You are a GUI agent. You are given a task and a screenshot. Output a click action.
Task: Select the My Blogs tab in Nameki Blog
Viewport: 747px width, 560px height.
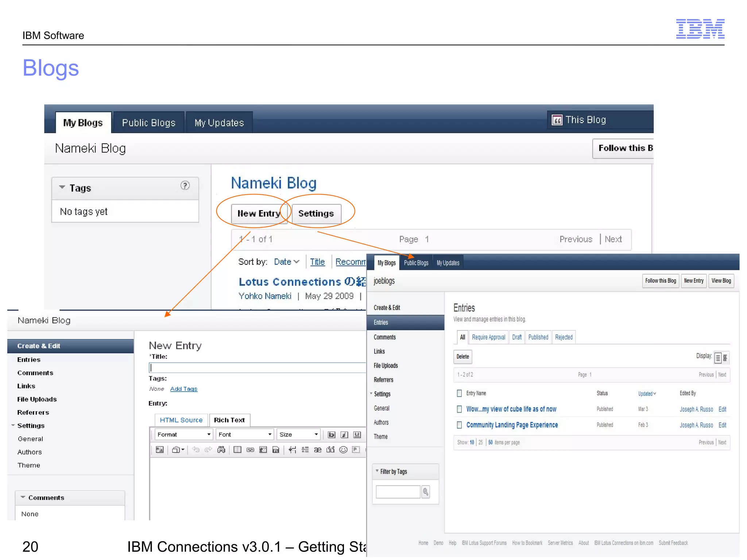(x=83, y=122)
